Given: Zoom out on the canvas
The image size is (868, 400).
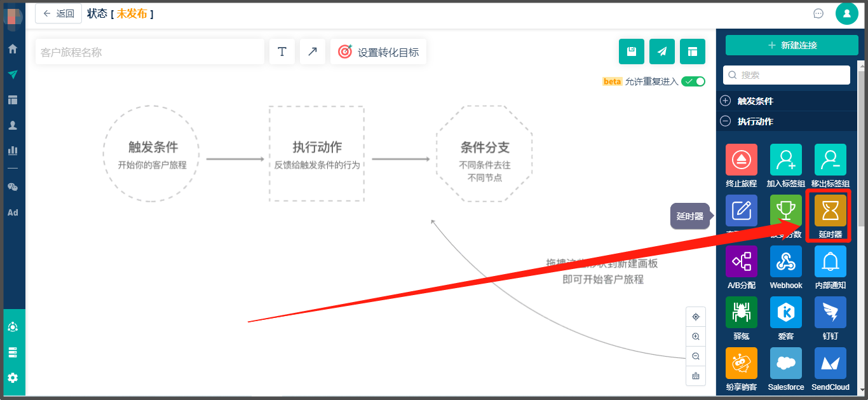Looking at the screenshot, I should pos(696,356).
